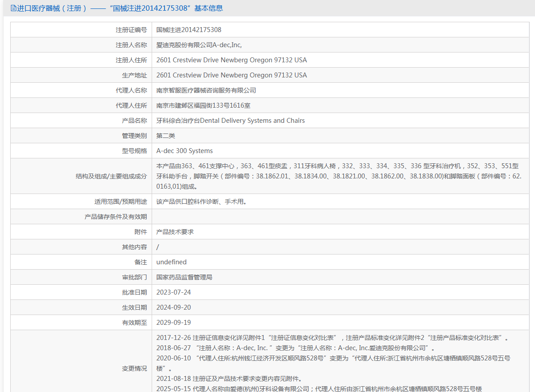
Task: Select the undefined value in 备注 row
Action: (x=172, y=262)
